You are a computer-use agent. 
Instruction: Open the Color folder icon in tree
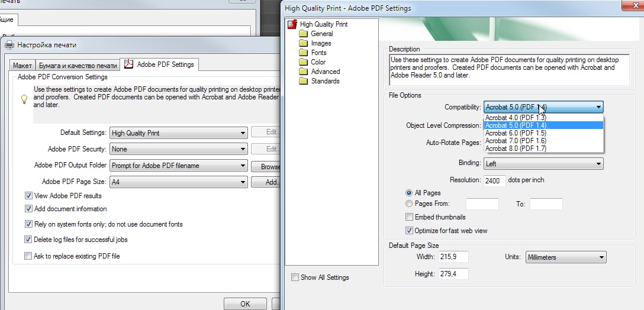[x=304, y=62]
